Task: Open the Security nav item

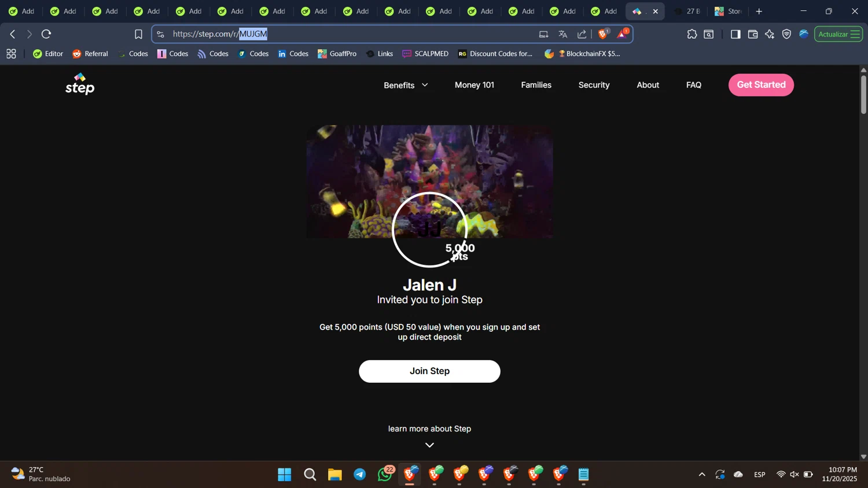Action: [x=594, y=85]
